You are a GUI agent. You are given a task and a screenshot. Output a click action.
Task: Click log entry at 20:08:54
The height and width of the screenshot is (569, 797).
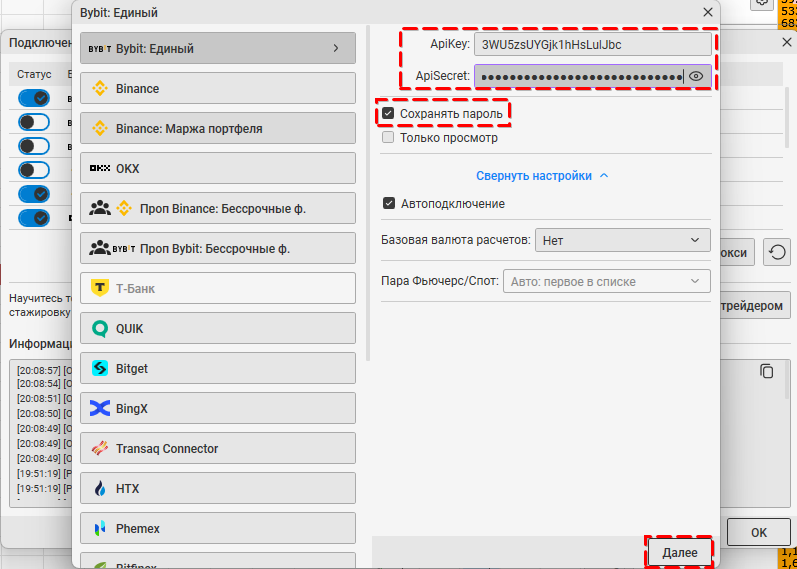coord(45,383)
